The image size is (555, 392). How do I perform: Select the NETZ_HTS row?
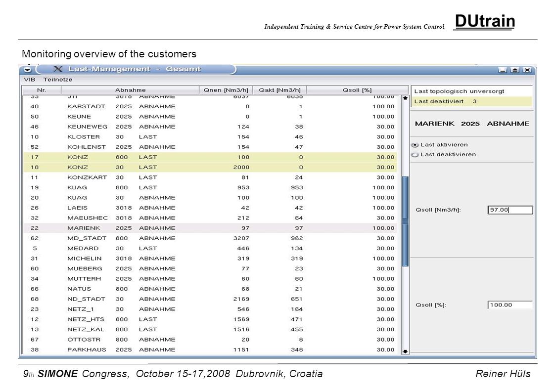click(210, 319)
